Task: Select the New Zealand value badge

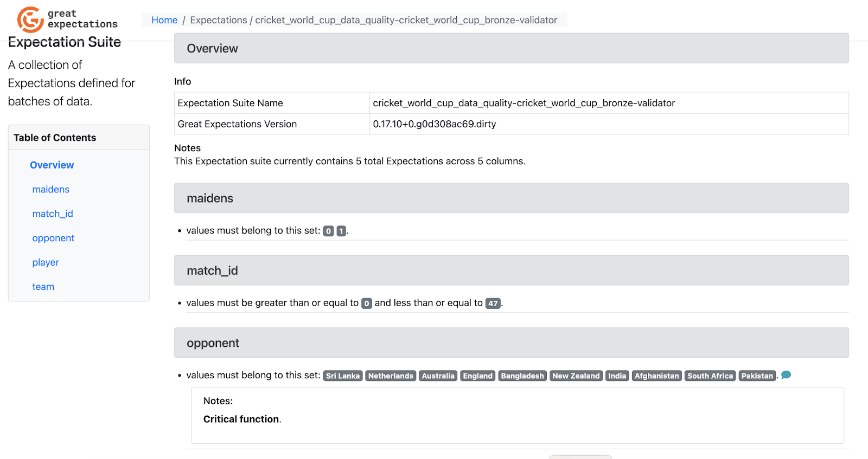Action: point(576,376)
